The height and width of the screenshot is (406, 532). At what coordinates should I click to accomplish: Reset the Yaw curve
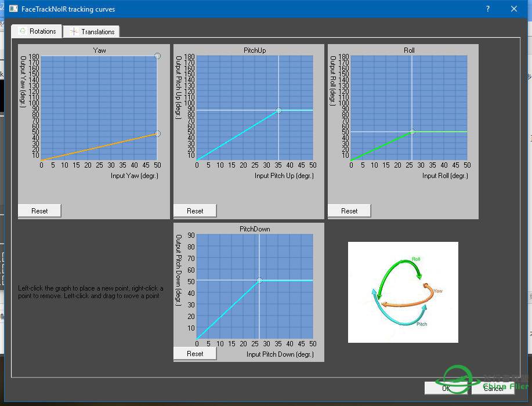coord(39,211)
